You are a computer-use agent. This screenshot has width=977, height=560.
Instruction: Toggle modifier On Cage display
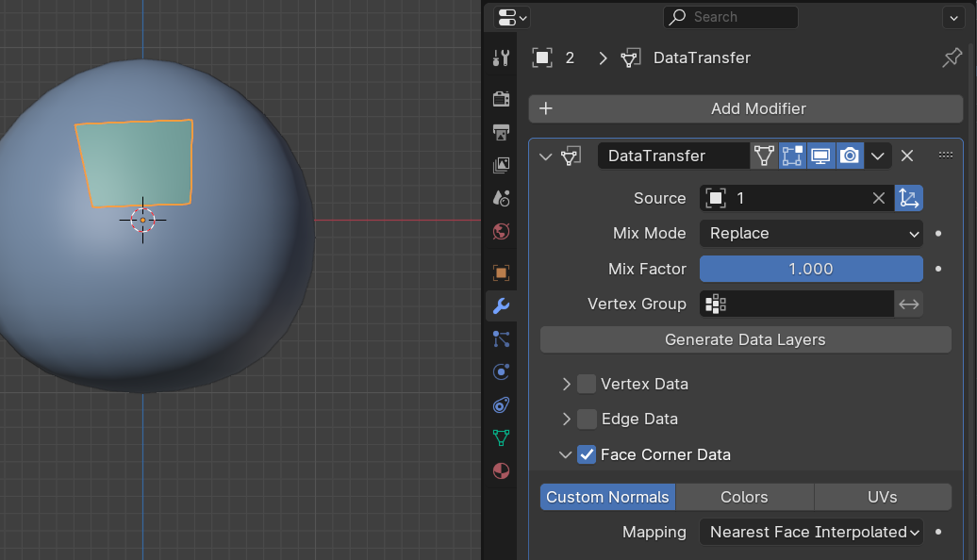[x=764, y=156]
